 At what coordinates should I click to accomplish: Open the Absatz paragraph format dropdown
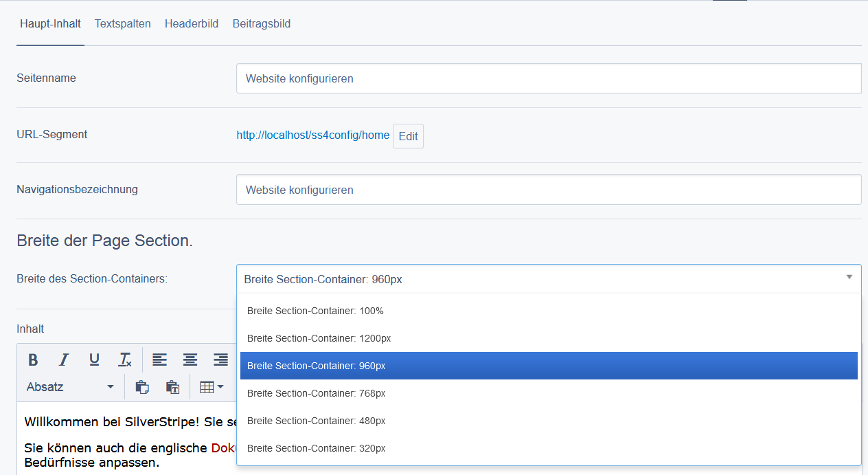pyautogui.click(x=70, y=387)
